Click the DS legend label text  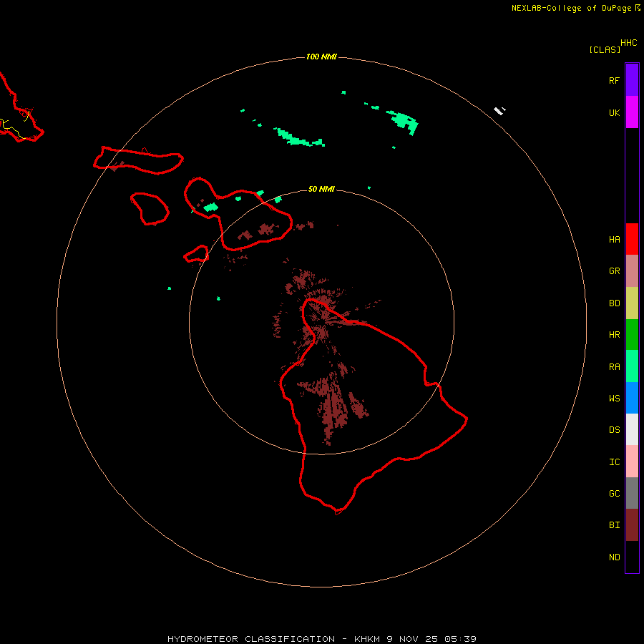tap(614, 429)
